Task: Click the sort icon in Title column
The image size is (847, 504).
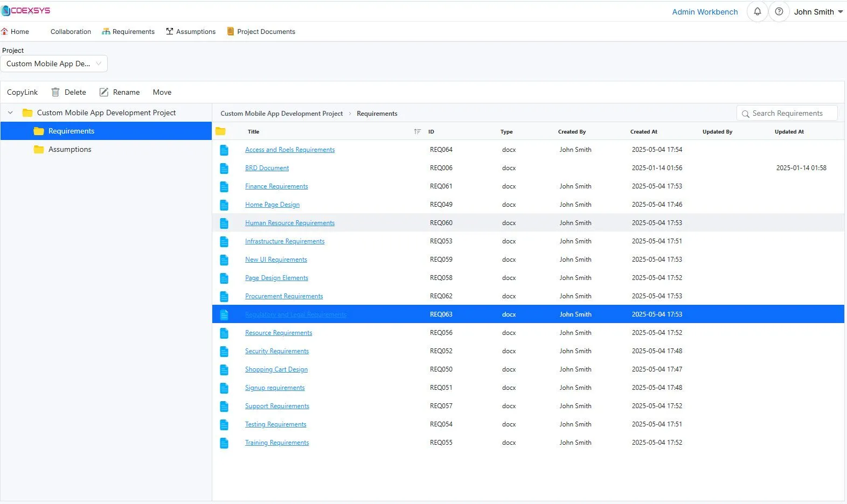Action: click(417, 131)
